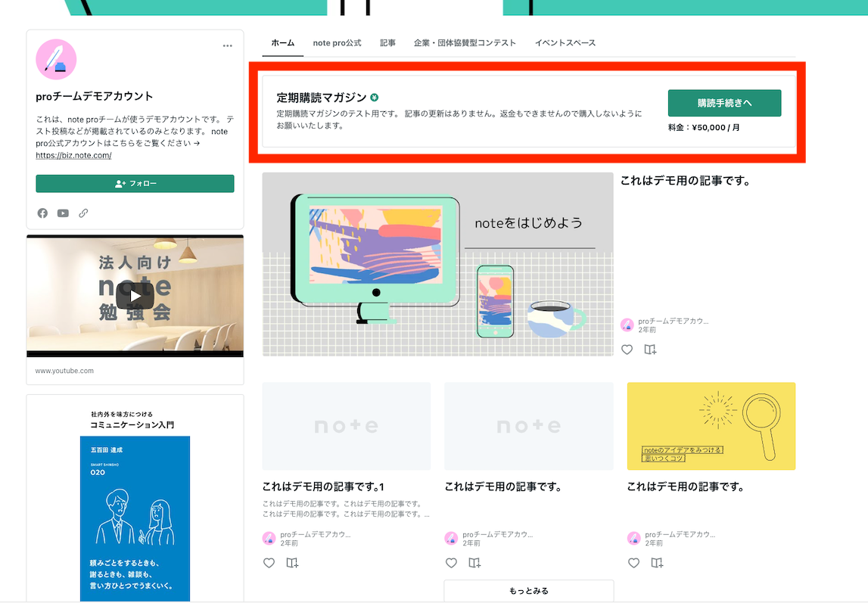Viewport: 868px width, 603px height.
Task: Follow the account with the フォロー button
Action: 135,184
